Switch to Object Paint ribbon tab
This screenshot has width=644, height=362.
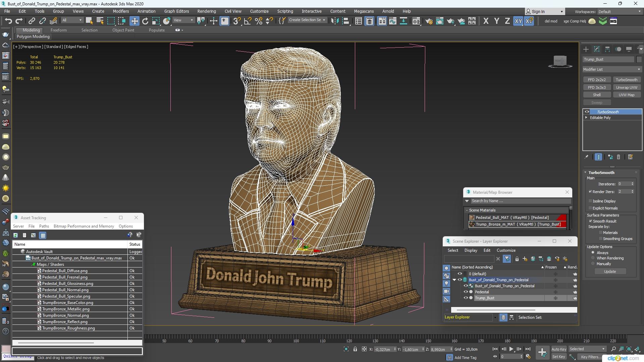point(123,30)
